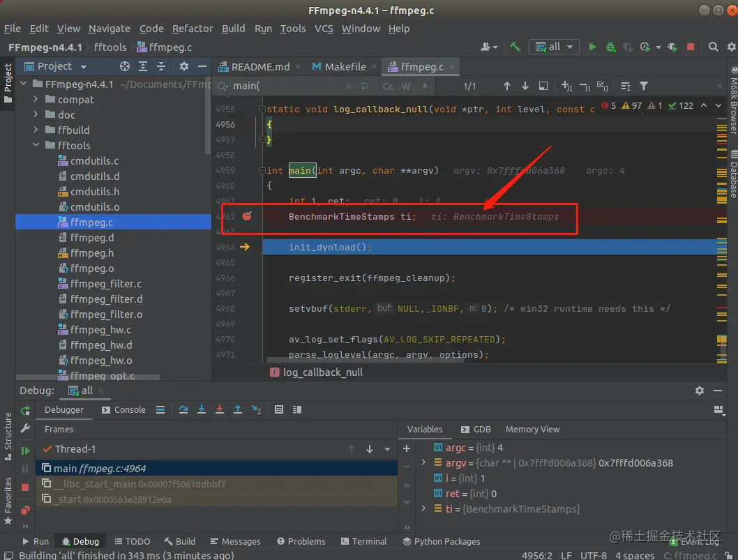Switch to the GDB tab
This screenshot has width=738, height=560.
tap(476, 429)
